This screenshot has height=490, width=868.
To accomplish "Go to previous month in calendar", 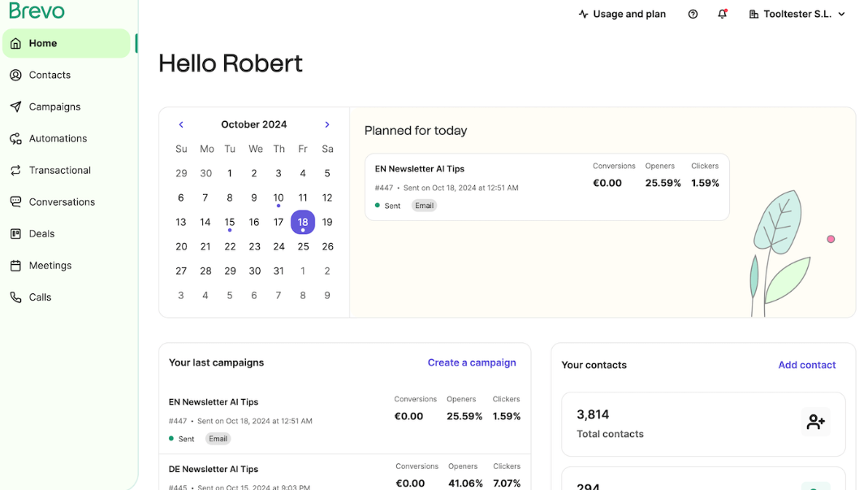I will [181, 124].
